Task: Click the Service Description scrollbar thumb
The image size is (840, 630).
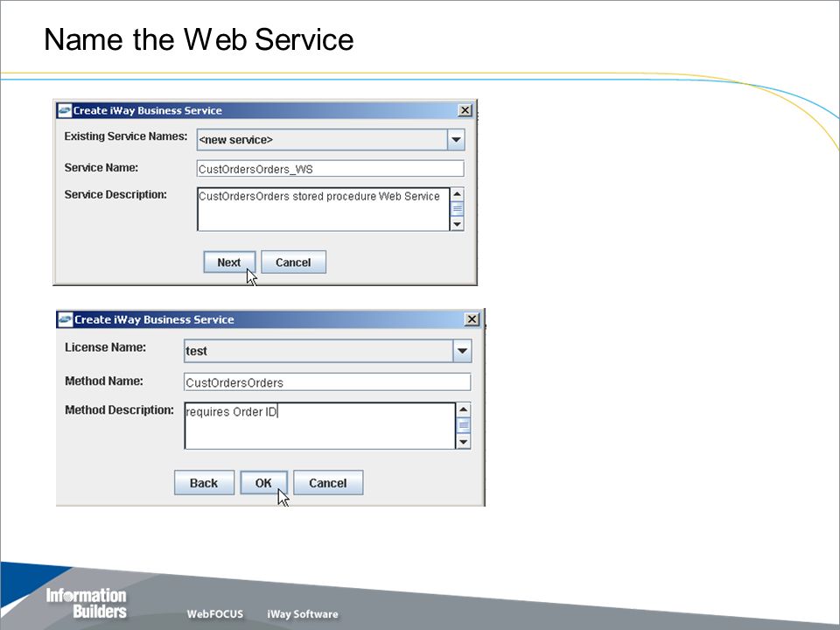Action: [457, 209]
